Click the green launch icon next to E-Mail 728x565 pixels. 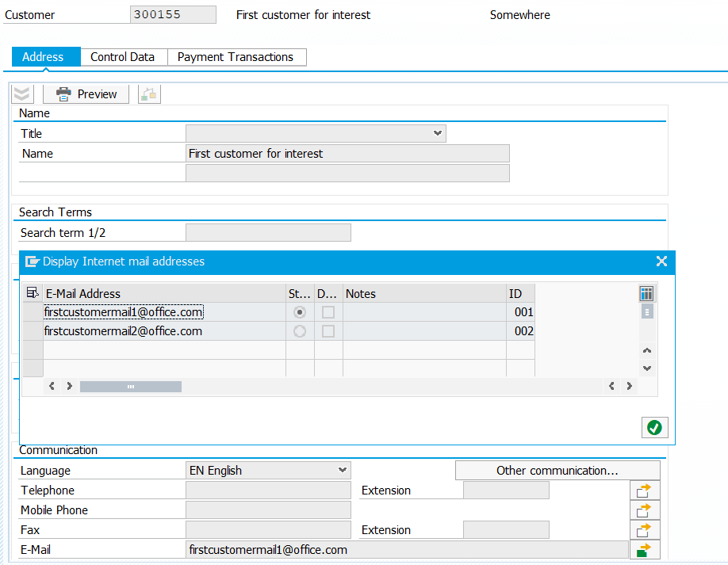click(x=644, y=549)
